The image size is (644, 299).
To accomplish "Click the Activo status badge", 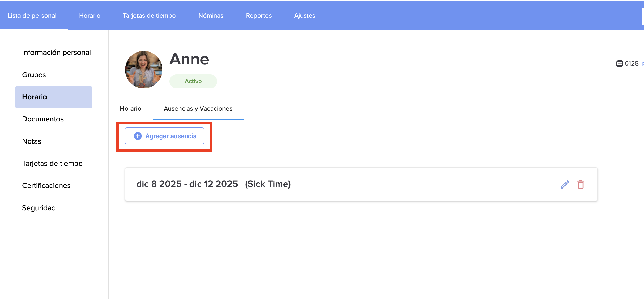I will point(193,81).
